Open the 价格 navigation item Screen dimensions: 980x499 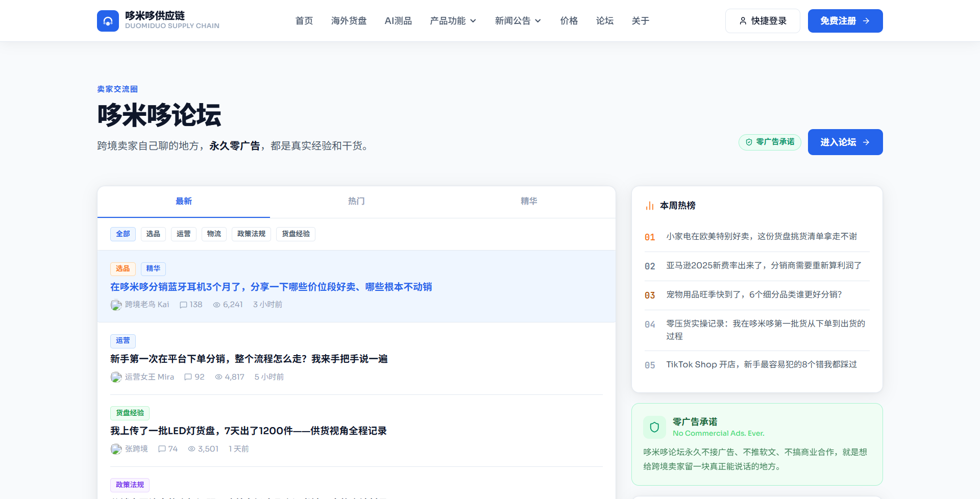pos(569,21)
